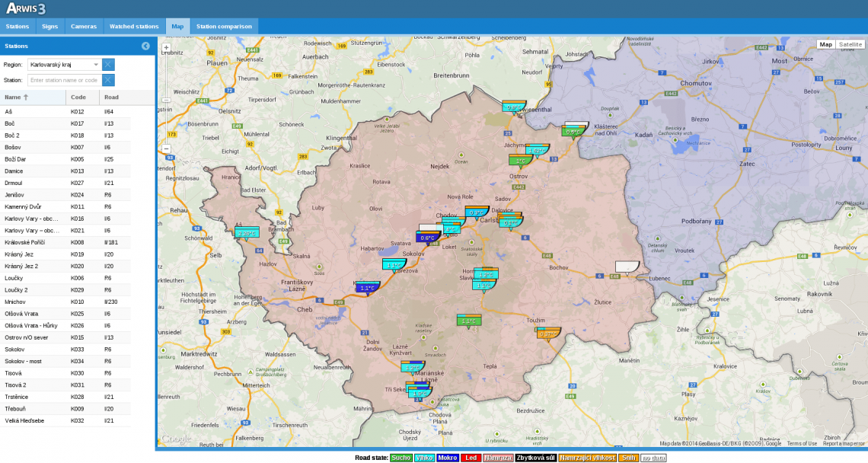This screenshot has width=868, height=463.
Task: Switch to Map view type
Action: click(x=826, y=44)
